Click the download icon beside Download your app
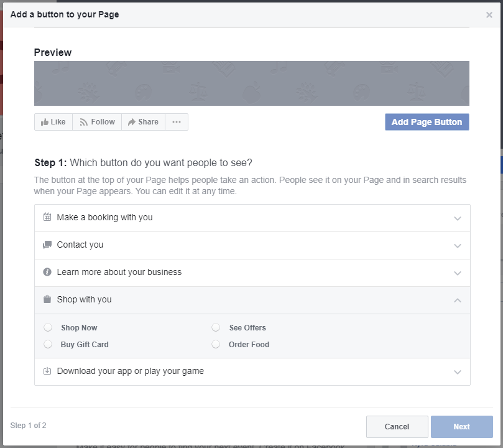The width and height of the screenshot is (503, 448). coord(47,371)
